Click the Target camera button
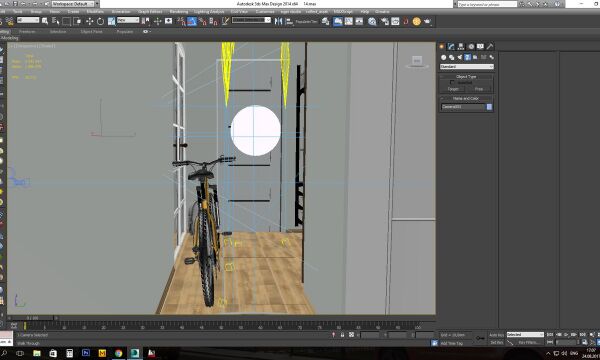The height and width of the screenshot is (360, 600). (453, 89)
